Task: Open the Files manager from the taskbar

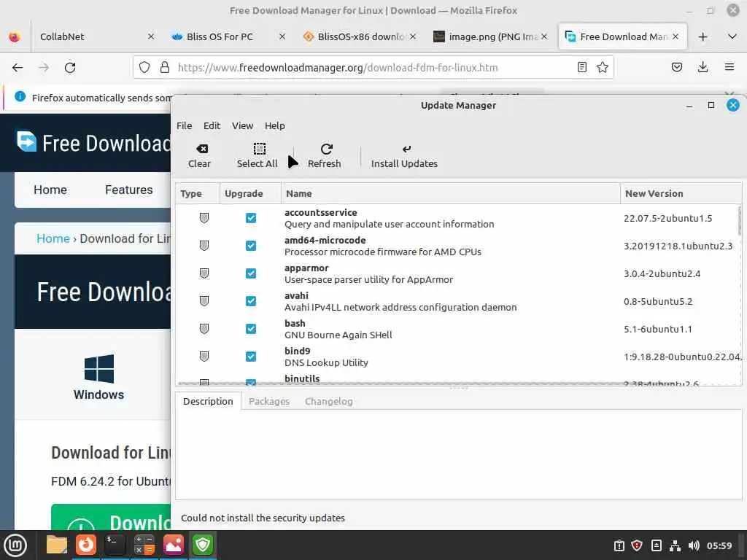Action: click(57, 545)
